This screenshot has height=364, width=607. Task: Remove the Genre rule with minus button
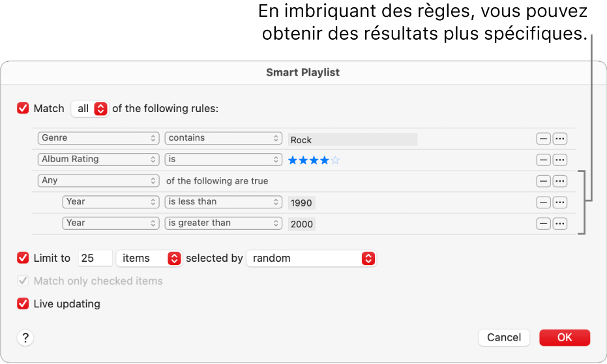coord(543,139)
